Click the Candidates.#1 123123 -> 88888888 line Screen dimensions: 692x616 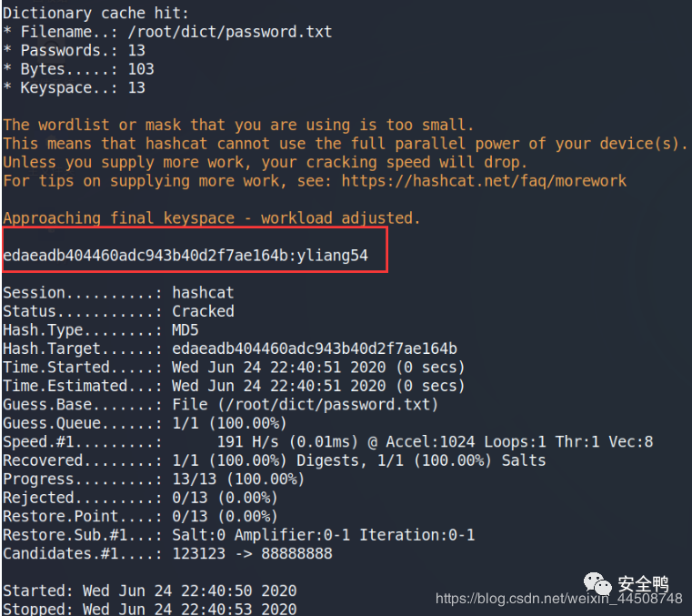pos(167,554)
